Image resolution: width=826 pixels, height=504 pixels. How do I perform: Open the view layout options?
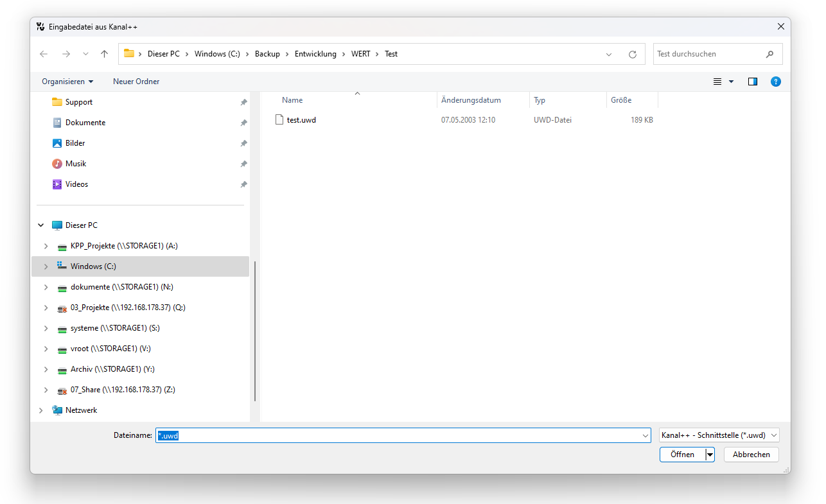click(723, 82)
